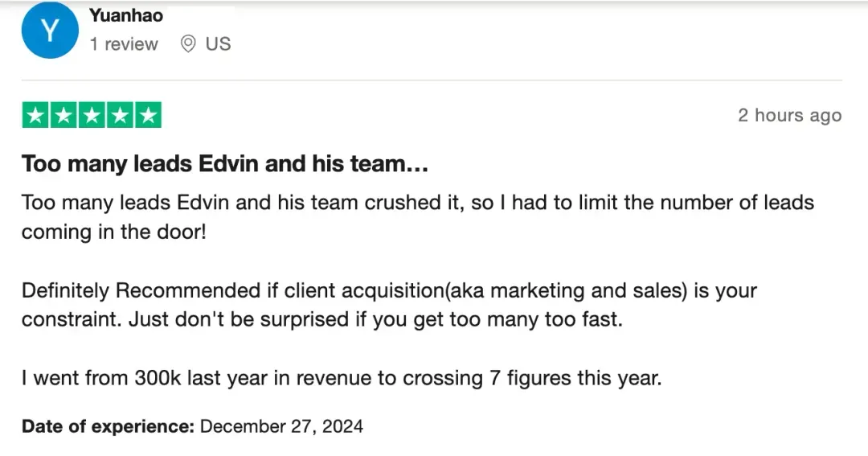The image size is (868, 456).
Task: Click the blue "Y" reviewer avatar
Action: point(50,31)
